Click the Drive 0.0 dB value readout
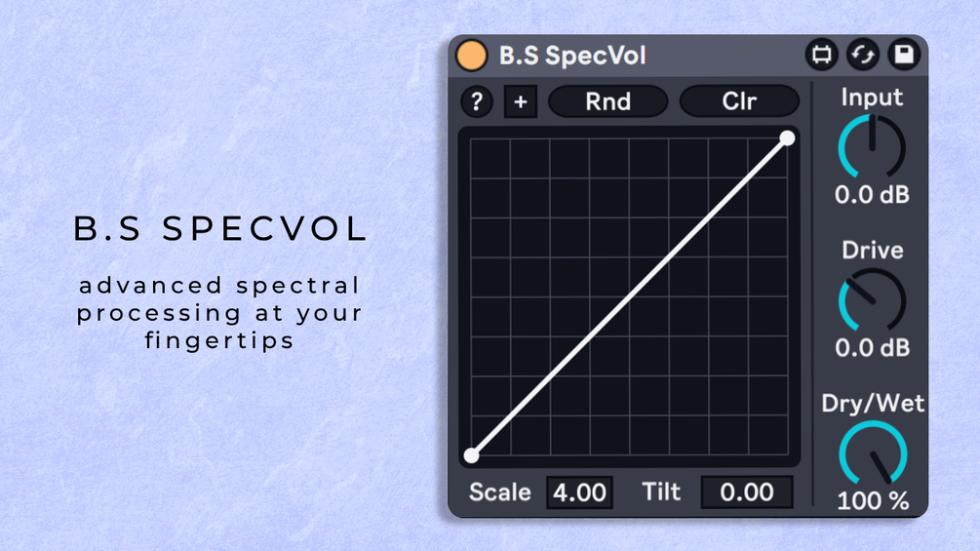This screenshot has width=980, height=551. tap(872, 348)
